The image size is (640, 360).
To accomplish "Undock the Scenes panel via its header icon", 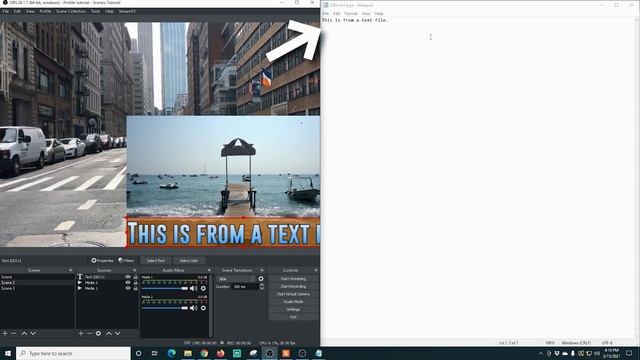I will (70, 270).
